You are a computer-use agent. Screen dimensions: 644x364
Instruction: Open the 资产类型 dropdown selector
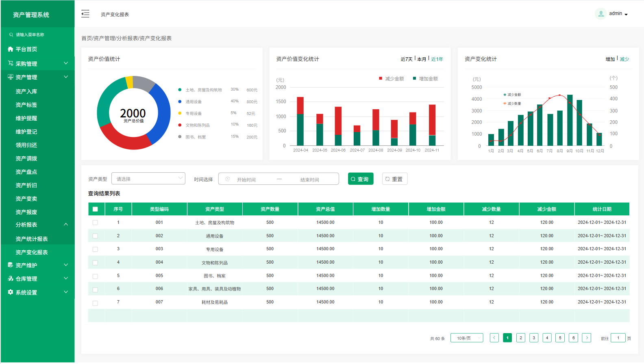pos(148,179)
